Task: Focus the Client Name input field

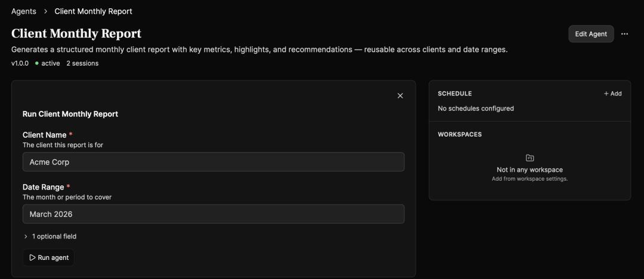Action: tap(213, 162)
